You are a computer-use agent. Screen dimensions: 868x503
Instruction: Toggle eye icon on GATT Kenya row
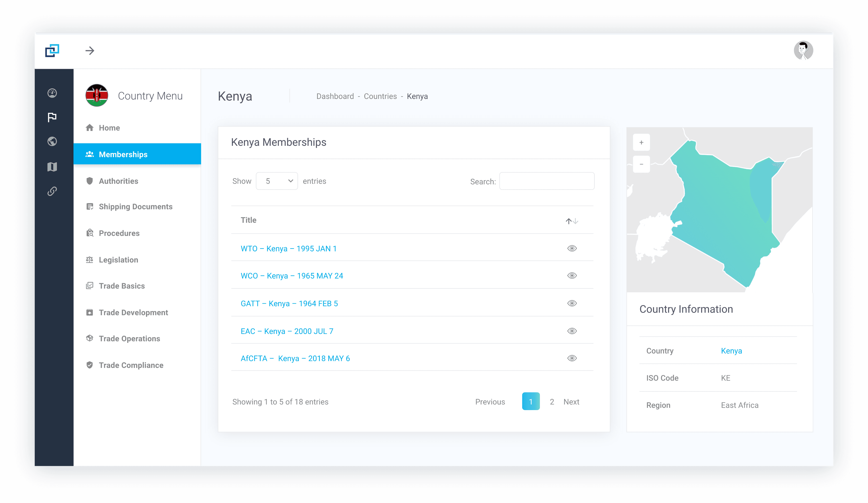[x=572, y=303]
